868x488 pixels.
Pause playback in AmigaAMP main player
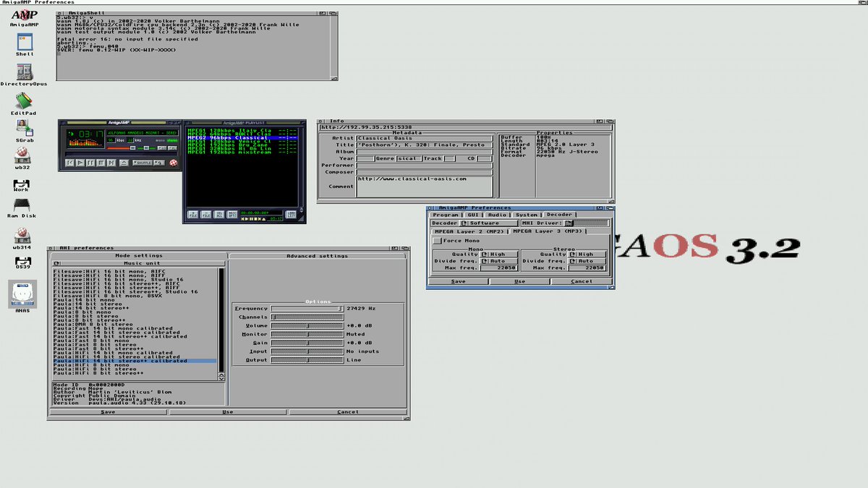click(90, 163)
